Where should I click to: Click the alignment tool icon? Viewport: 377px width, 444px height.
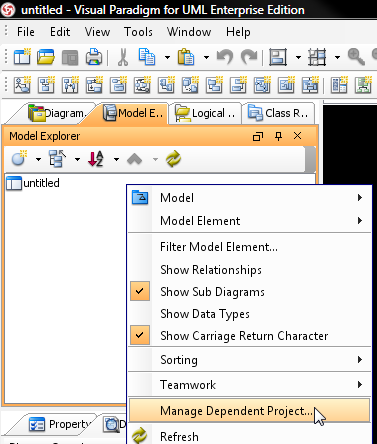(x=278, y=57)
